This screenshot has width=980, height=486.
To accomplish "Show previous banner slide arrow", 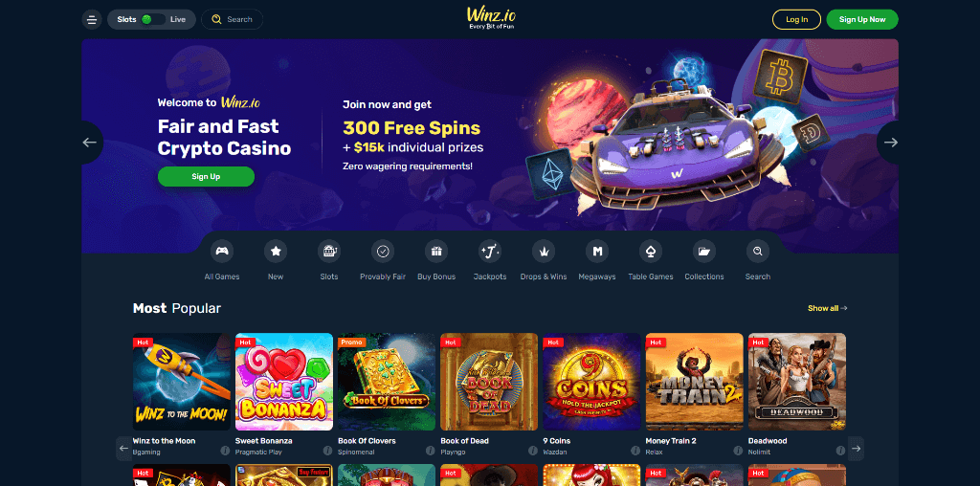I will 90,143.
